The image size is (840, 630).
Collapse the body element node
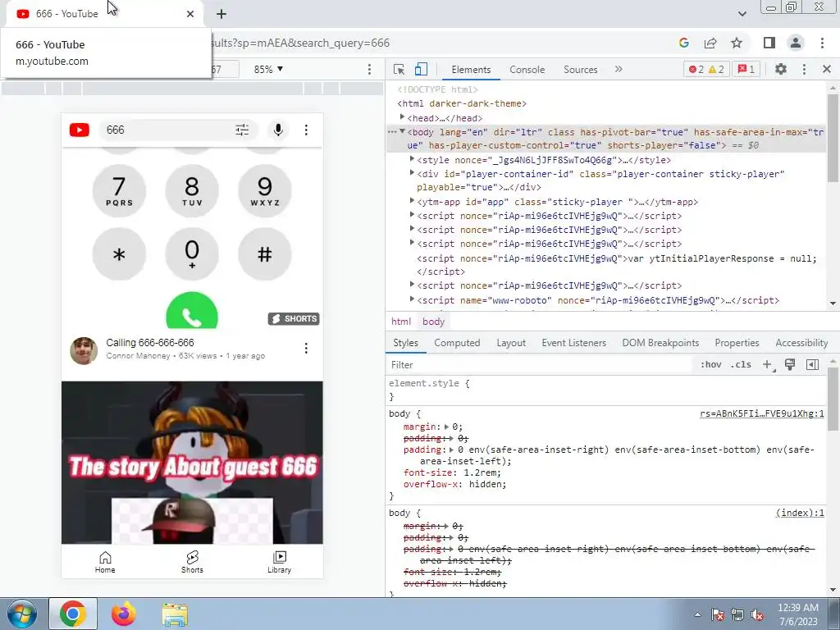[402, 131]
